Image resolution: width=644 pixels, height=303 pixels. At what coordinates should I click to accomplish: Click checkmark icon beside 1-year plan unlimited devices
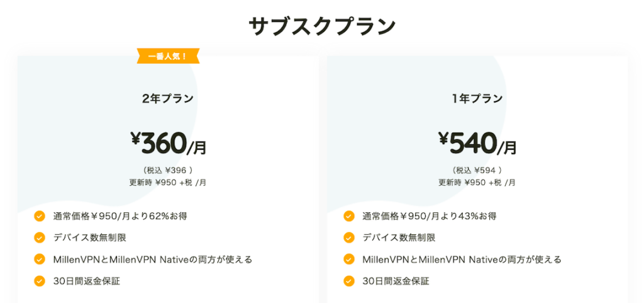(349, 237)
